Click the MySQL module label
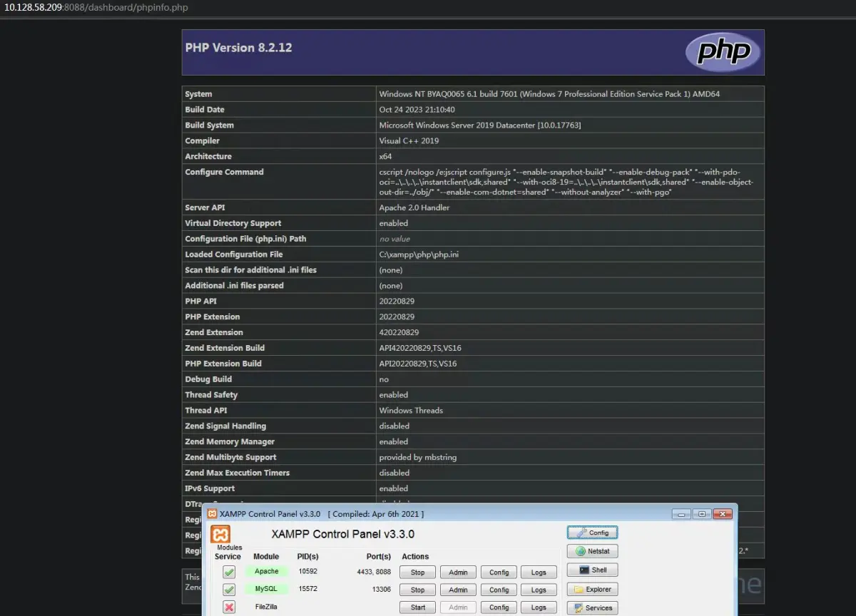This screenshot has height=616, width=856. click(x=267, y=590)
